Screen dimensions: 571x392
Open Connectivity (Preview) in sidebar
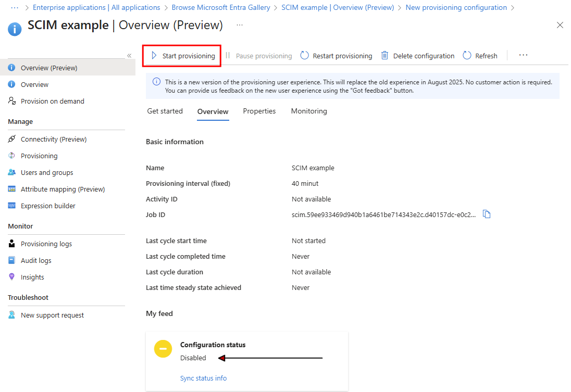point(54,139)
